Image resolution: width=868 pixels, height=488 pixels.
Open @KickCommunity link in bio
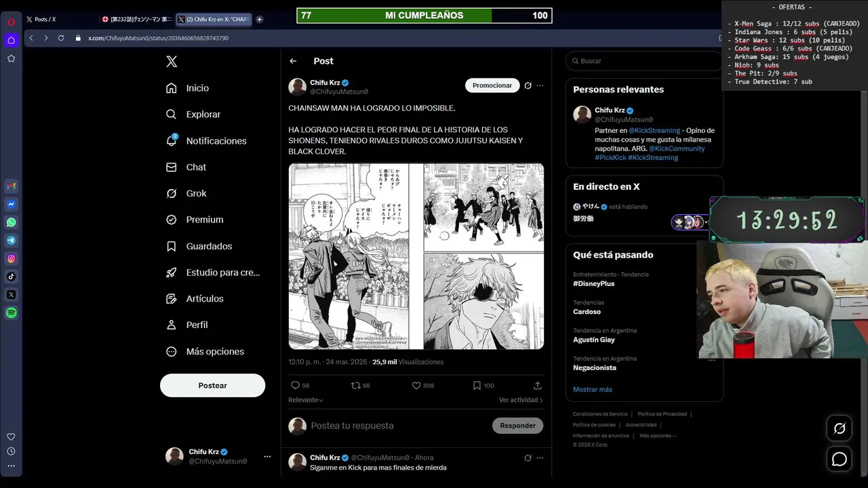677,148
